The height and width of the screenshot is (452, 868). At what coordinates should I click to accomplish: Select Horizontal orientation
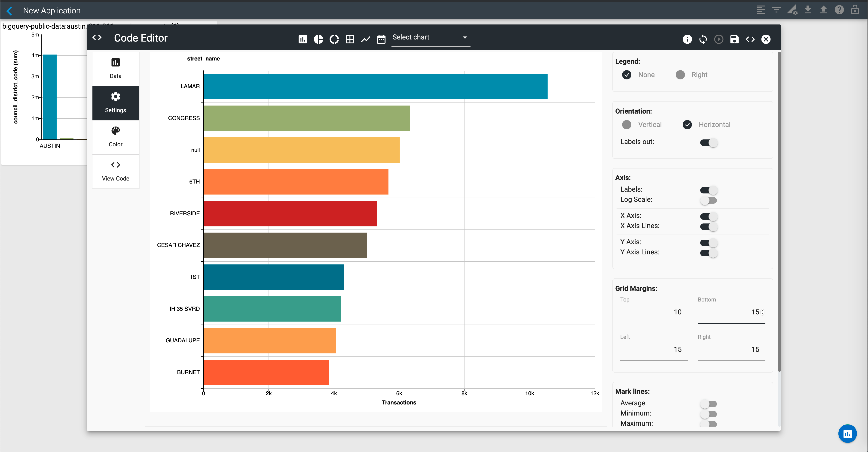tap(687, 124)
